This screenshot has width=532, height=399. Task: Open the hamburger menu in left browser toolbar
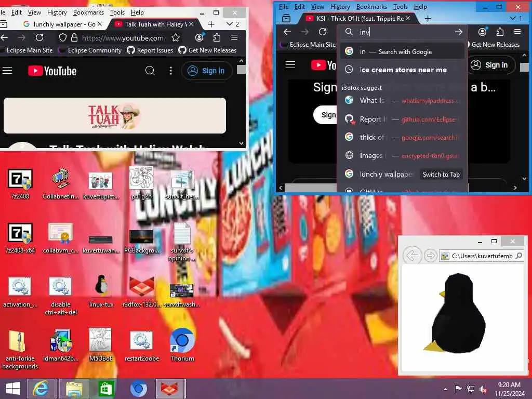click(x=234, y=37)
